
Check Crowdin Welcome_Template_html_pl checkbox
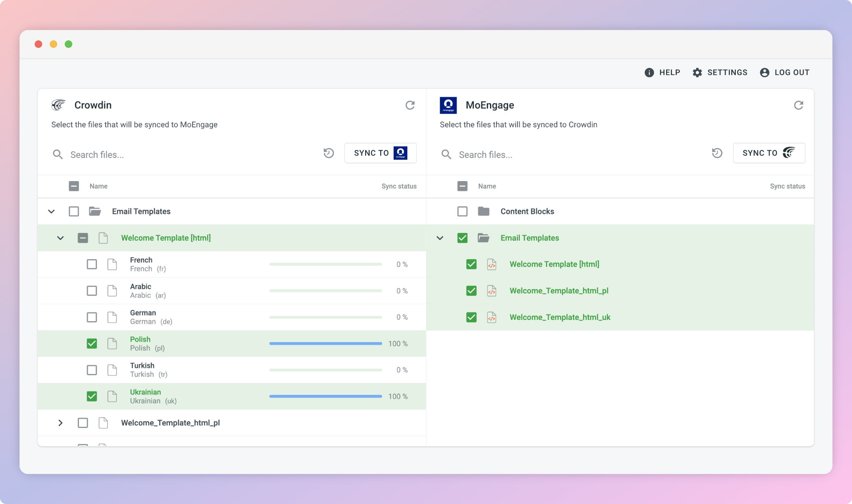coord(83,423)
